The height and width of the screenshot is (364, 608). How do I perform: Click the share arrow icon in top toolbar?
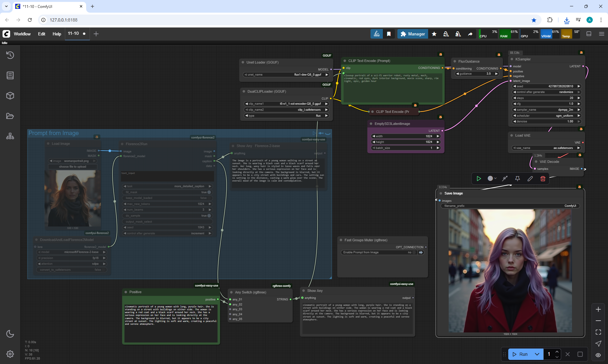470,34
